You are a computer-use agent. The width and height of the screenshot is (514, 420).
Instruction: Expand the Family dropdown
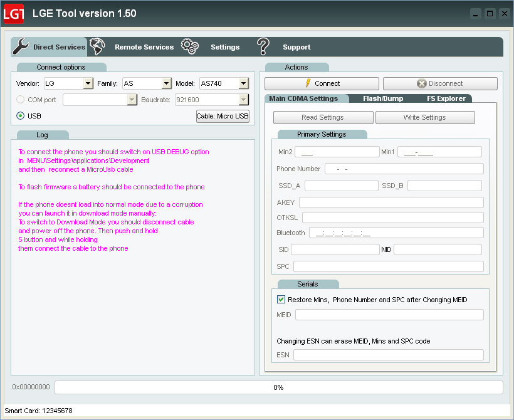coord(167,83)
